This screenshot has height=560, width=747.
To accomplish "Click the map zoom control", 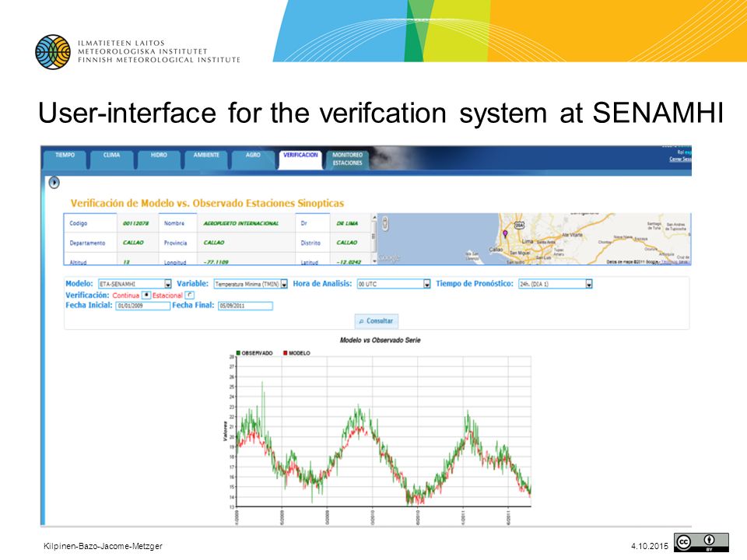I will [385, 223].
